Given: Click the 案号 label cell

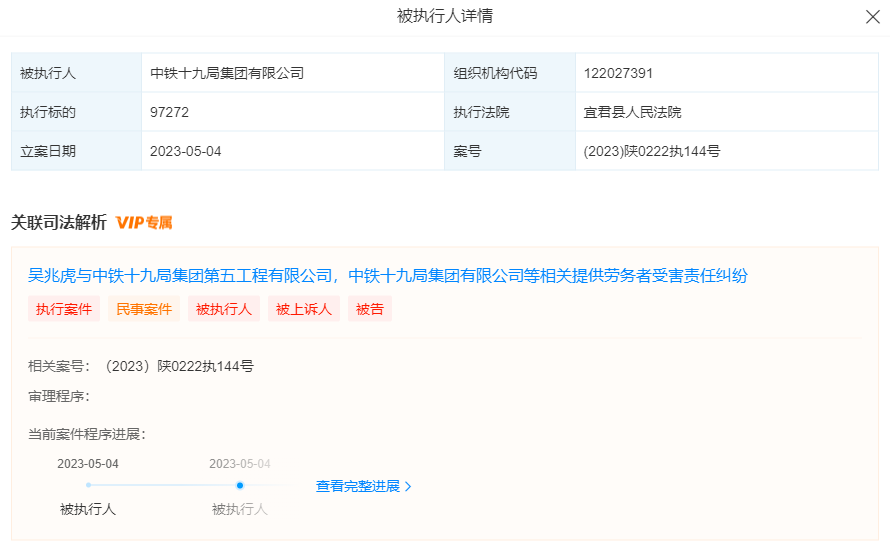Looking at the screenshot, I should [x=510, y=151].
